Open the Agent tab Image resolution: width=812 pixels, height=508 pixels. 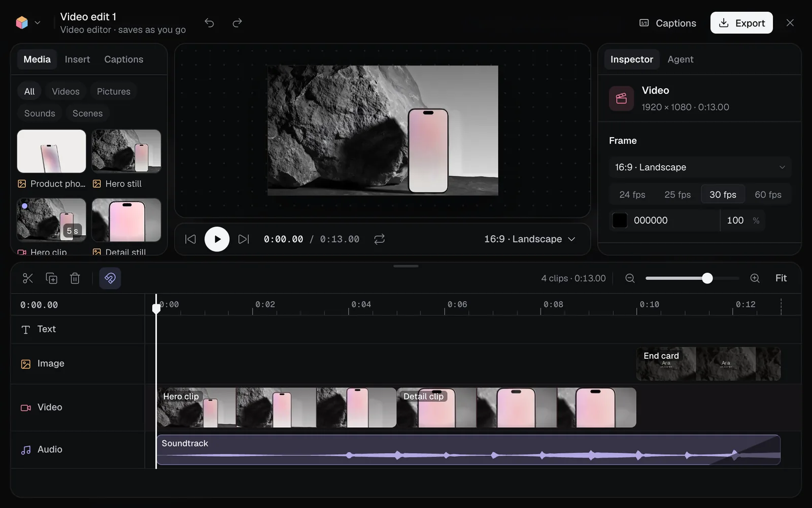[681, 59]
